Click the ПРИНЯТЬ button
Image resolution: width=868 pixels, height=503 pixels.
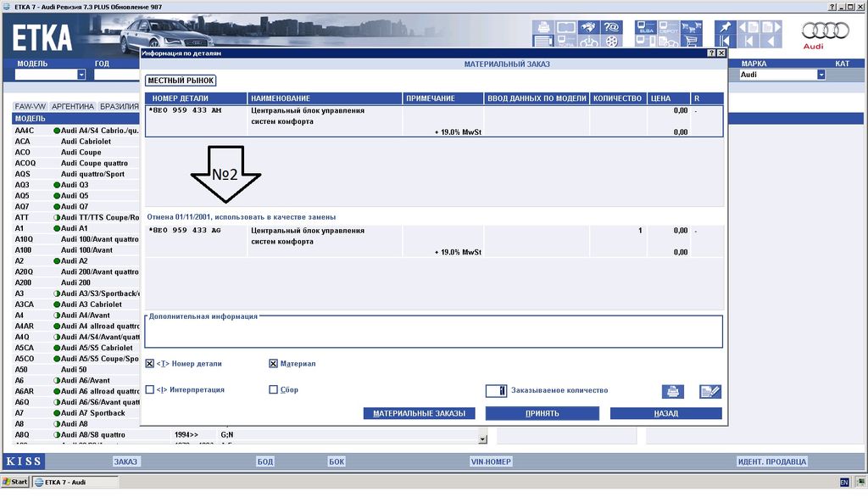(542, 413)
